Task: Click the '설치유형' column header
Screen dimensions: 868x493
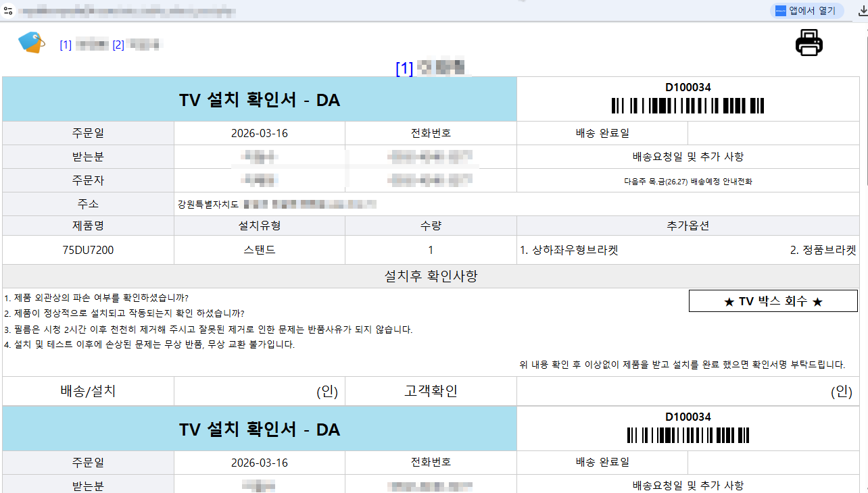Action: [x=260, y=226]
